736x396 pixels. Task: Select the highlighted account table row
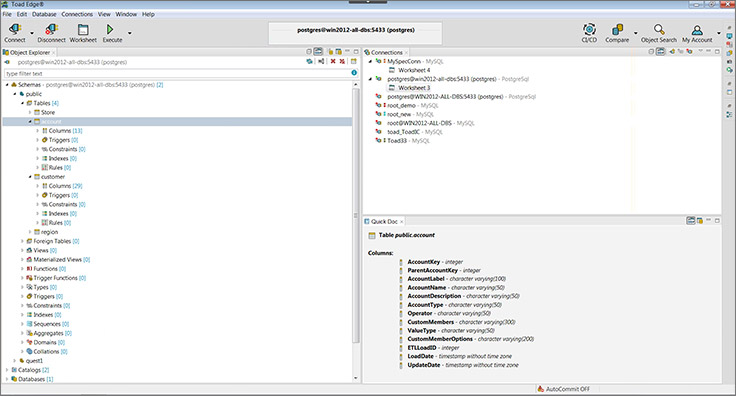(177, 122)
